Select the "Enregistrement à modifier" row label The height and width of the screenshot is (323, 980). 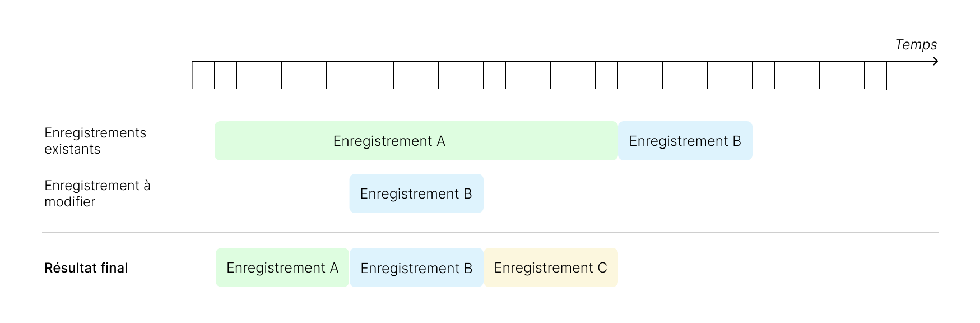[97, 193]
